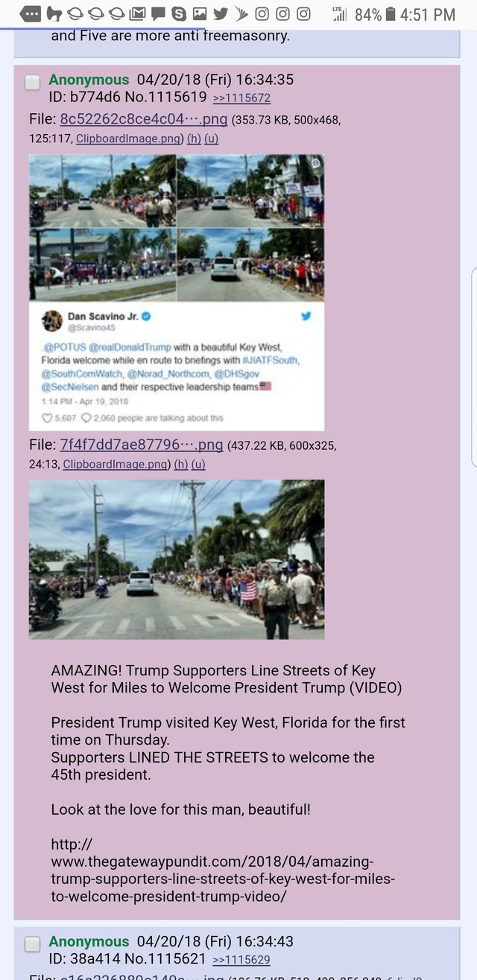This screenshot has height=980, width=477.
Task: Tap the message bubble notification icon
Action: pyautogui.click(x=158, y=13)
